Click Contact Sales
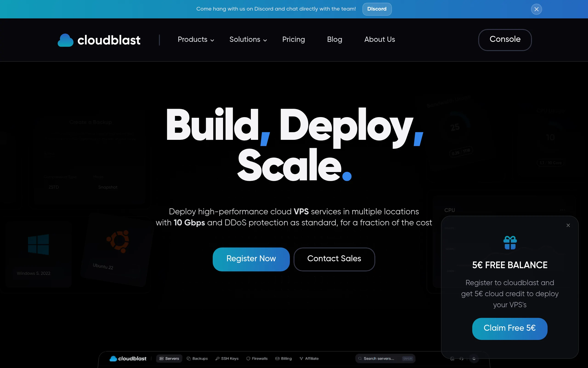This screenshot has width=588, height=368. (334, 259)
